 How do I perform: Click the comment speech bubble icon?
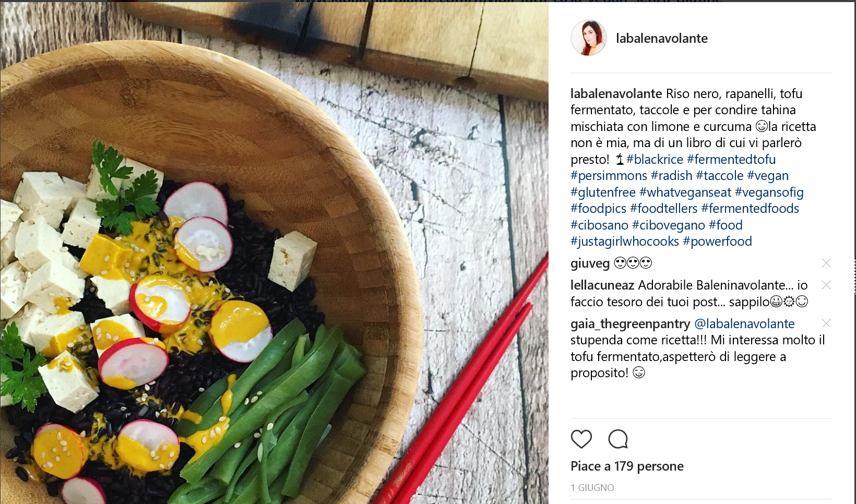coord(618,439)
